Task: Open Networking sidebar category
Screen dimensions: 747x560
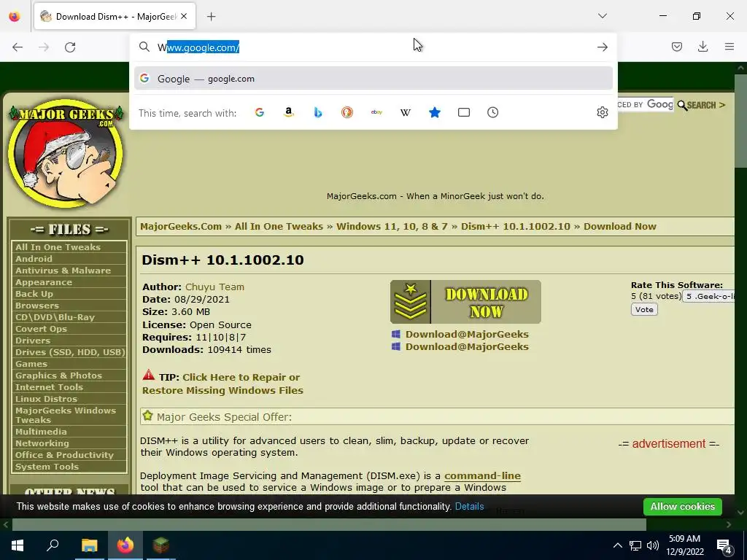Action: tap(42, 443)
